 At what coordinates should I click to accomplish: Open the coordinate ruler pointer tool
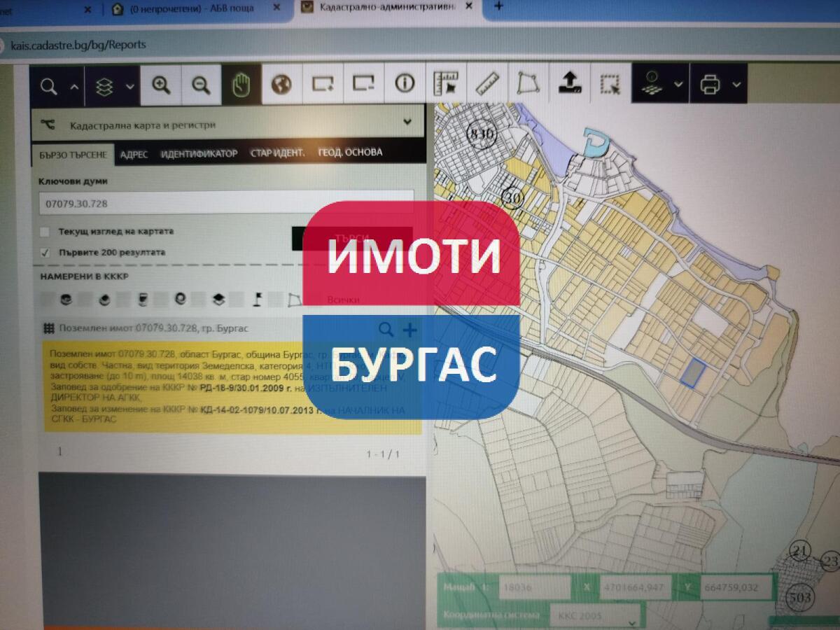coord(445,83)
